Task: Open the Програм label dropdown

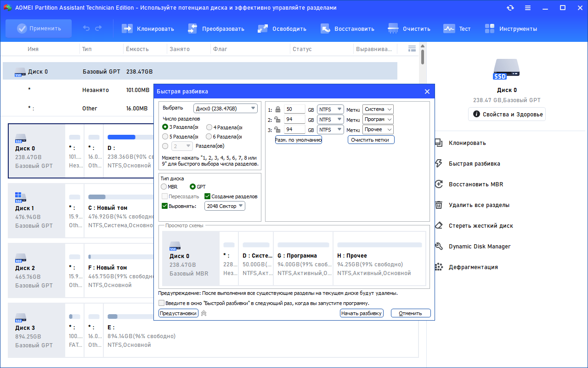Action: [378, 119]
